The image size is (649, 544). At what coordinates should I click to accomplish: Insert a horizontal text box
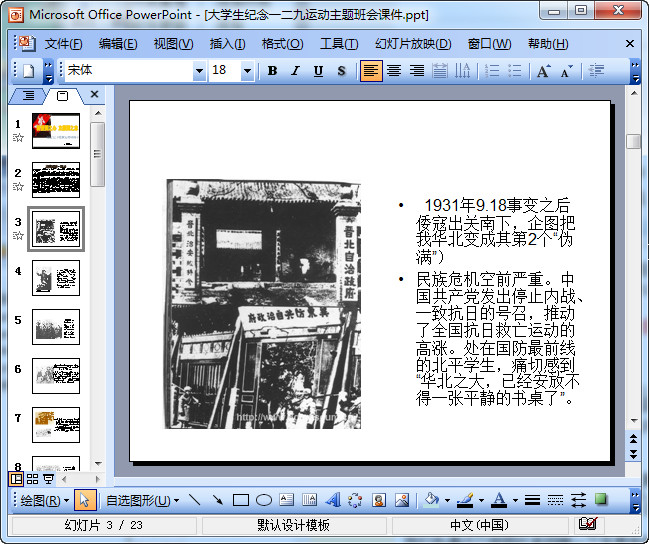point(286,500)
